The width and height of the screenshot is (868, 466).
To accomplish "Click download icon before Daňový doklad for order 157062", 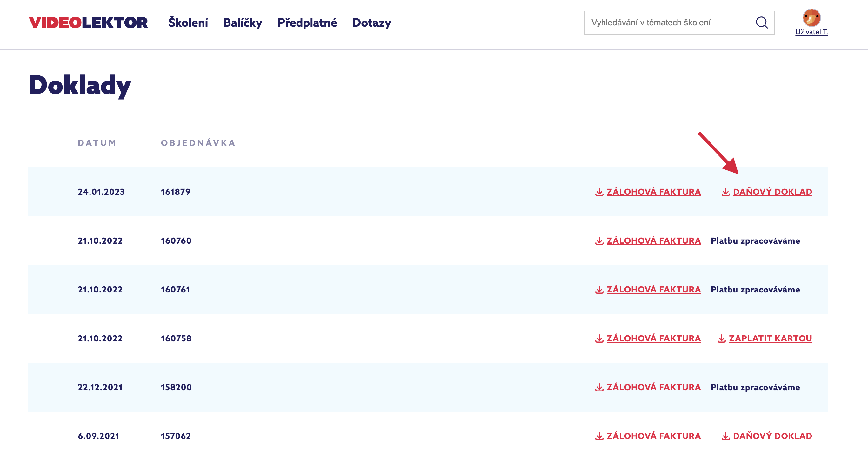I will click(725, 436).
